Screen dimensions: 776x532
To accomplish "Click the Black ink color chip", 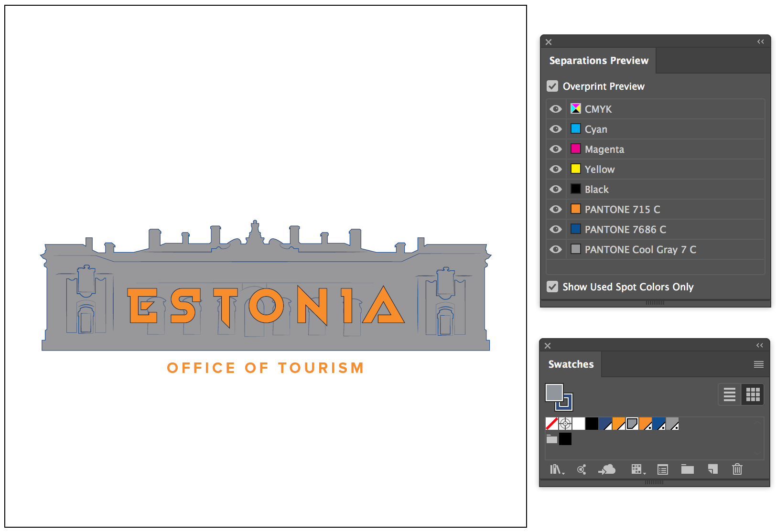I will pyautogui.click(x=576, y=189).
